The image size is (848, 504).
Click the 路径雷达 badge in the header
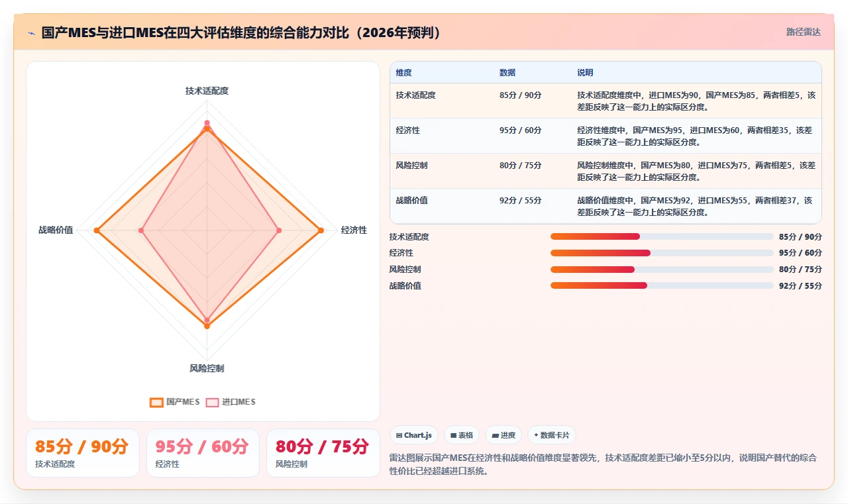(x=803, y=32)
